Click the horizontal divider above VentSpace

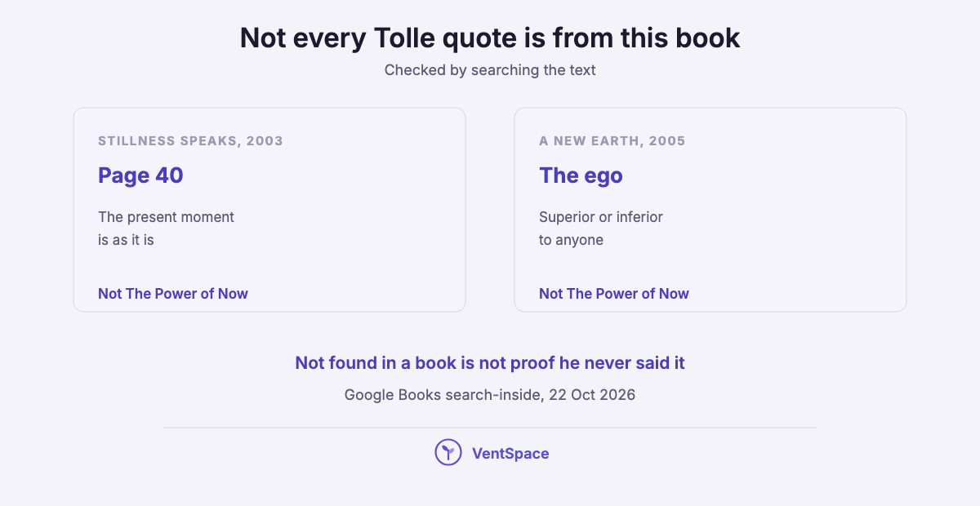(x=490, y=428)
